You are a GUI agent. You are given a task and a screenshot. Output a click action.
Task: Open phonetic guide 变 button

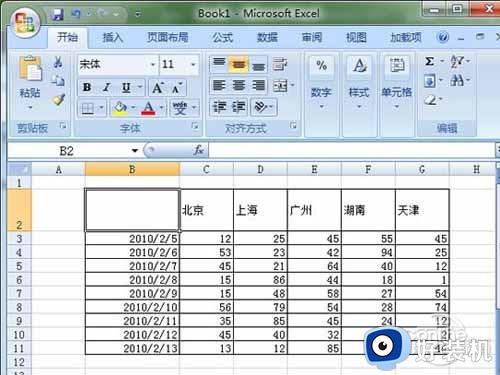coord(180,108)
